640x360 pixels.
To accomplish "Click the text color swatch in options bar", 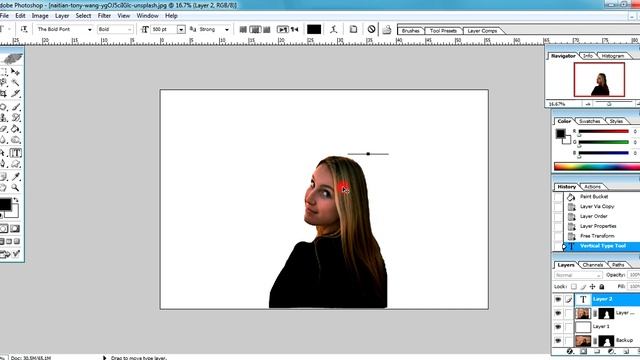I will point(313,29).
